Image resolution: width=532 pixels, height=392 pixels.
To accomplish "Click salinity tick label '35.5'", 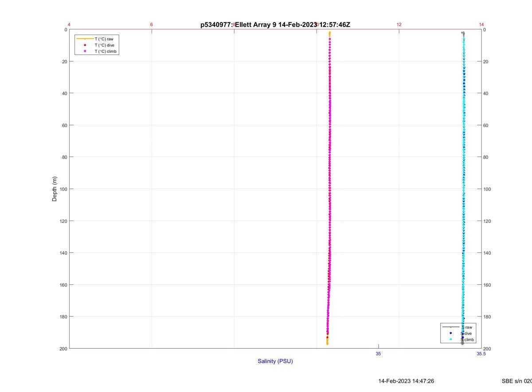I will pyautogui.click(x=481, y=353).
